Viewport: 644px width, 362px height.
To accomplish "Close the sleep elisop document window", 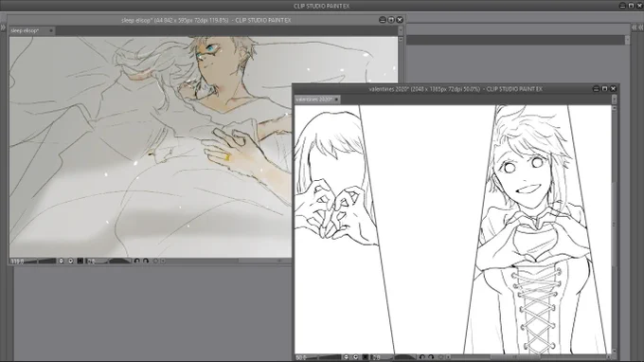I will coord(400,20).
